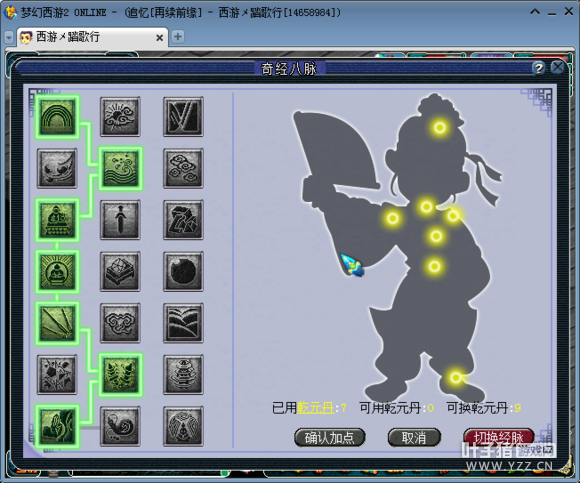The image size is (580, 483).
Task: Select the grey rolling hills skill icon
Action: pos(183,323)
